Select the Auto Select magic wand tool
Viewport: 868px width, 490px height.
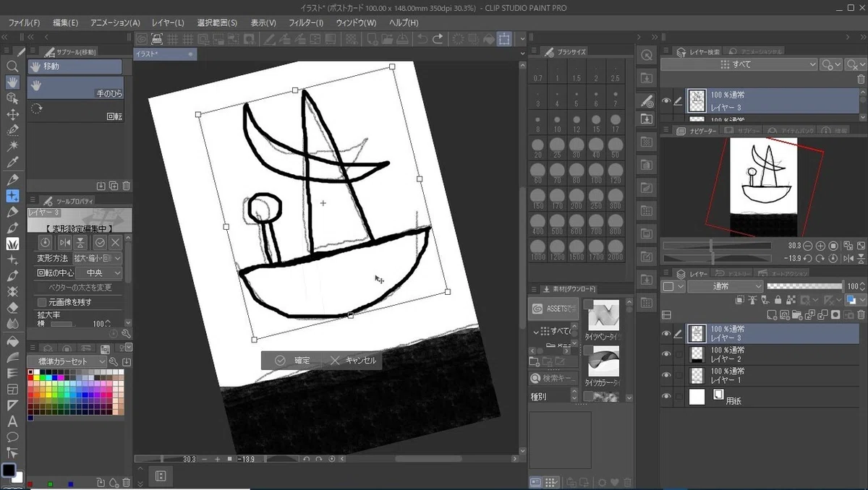[12, 147]
